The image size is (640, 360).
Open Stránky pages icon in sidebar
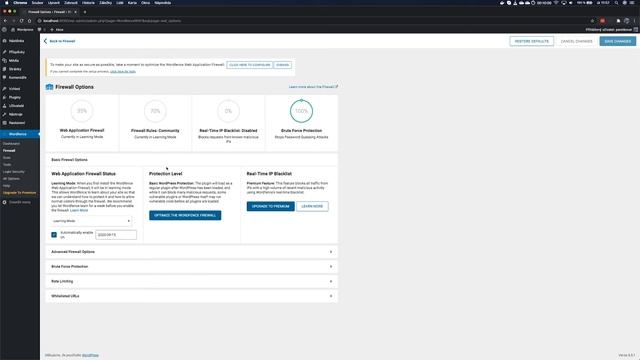pos(4,69)
